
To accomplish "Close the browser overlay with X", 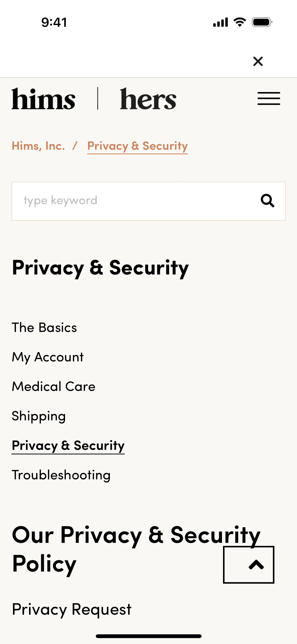I will pos(258,61).
